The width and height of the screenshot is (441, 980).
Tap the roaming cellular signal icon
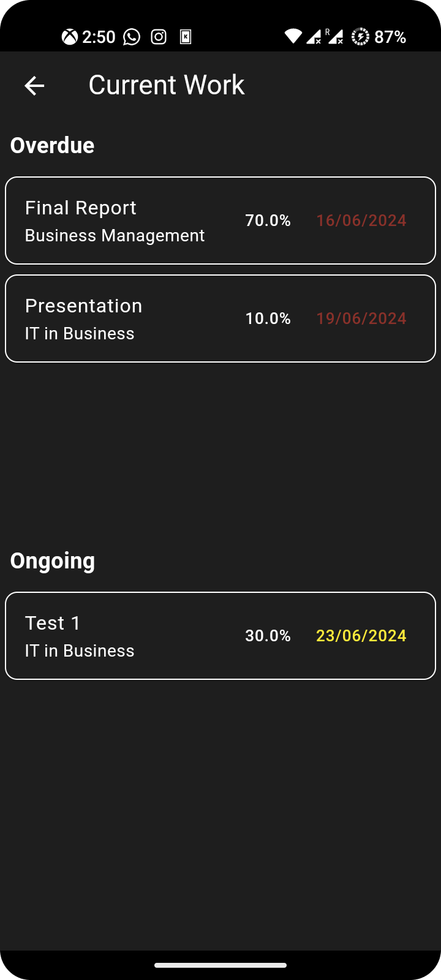click(334, 37)
